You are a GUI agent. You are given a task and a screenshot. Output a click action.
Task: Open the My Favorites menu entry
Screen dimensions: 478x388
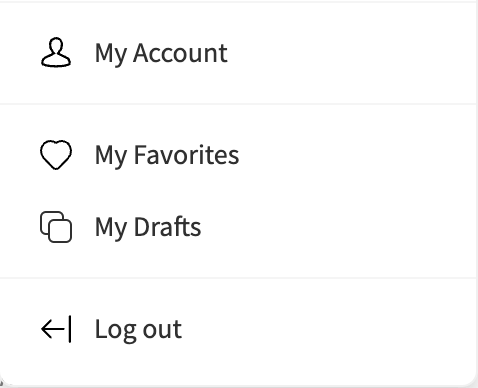tap(237, 155)
